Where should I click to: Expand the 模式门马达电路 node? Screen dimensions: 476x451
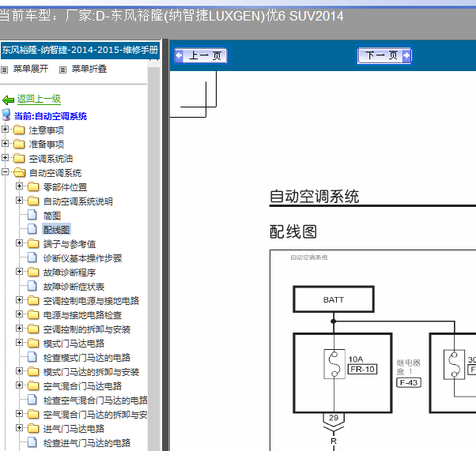[19, 343]
